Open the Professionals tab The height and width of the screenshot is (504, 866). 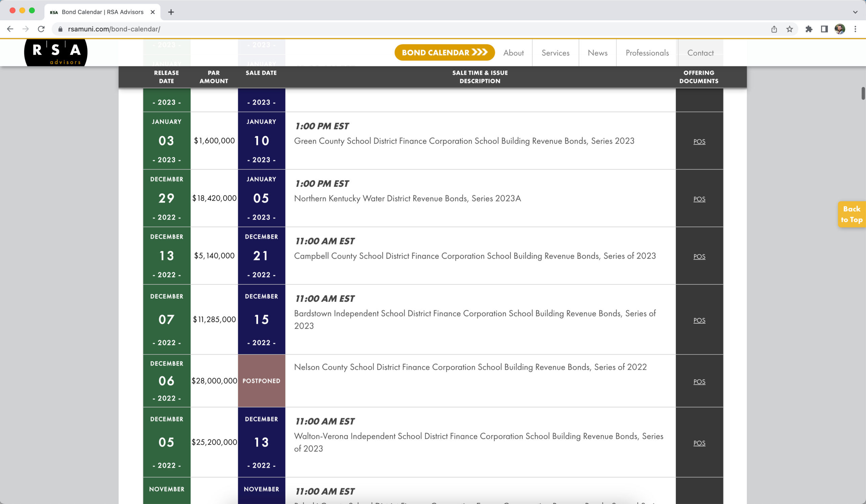(x=647, y=53)
